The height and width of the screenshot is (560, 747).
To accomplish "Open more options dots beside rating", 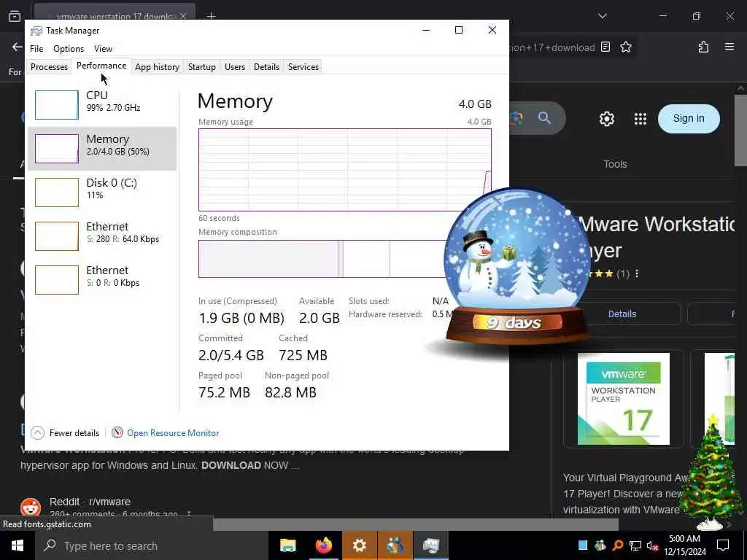I will tap(637, 274).
